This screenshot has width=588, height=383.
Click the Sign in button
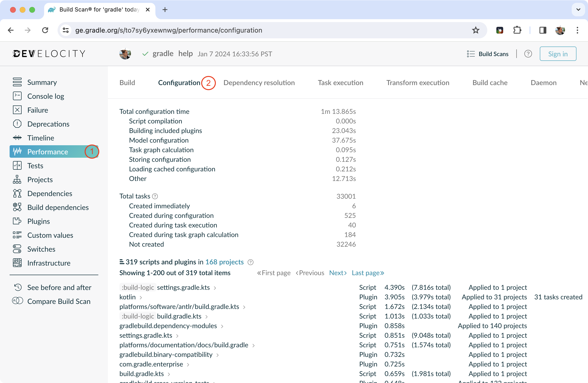(x=558, y=54)
